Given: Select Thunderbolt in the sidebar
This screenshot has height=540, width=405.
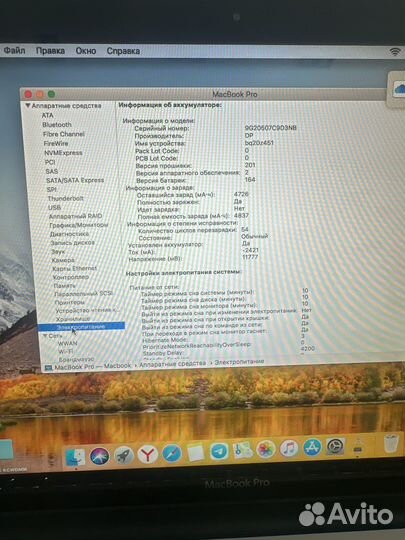Looking at the screenshot, I should click(x=65, y=198).
